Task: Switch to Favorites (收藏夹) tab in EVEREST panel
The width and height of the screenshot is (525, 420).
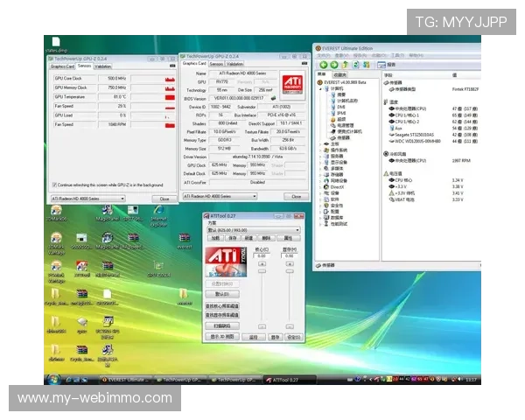Action: pos(339,75)
